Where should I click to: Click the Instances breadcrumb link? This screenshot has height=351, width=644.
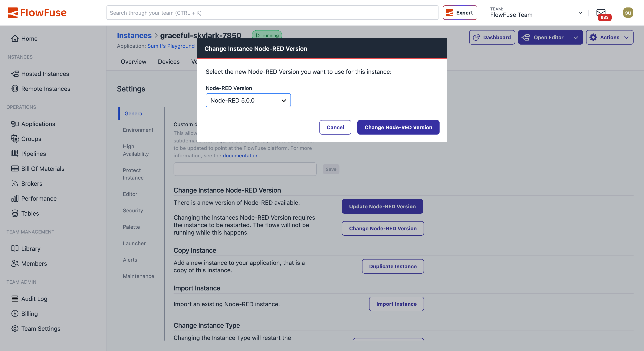(x=134, y=36)
